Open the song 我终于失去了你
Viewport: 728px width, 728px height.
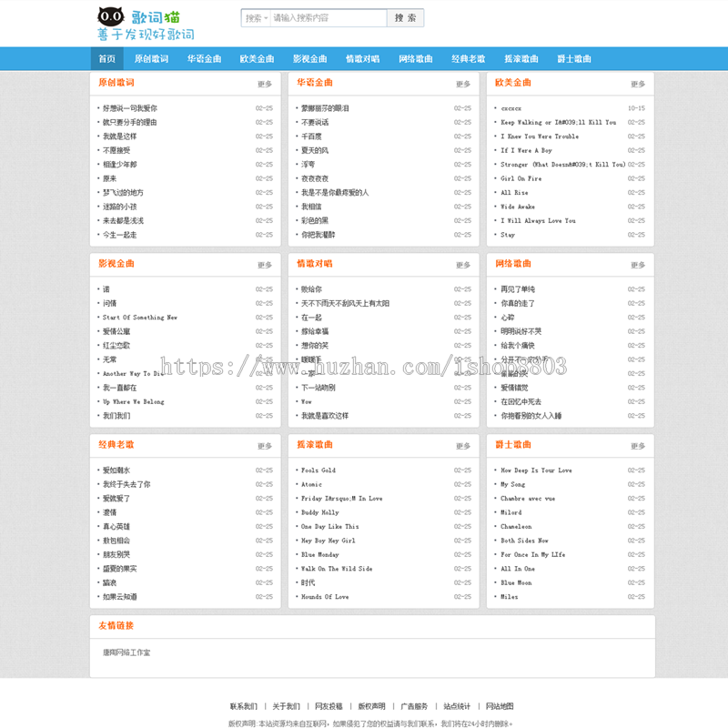(x=126, y=484)
